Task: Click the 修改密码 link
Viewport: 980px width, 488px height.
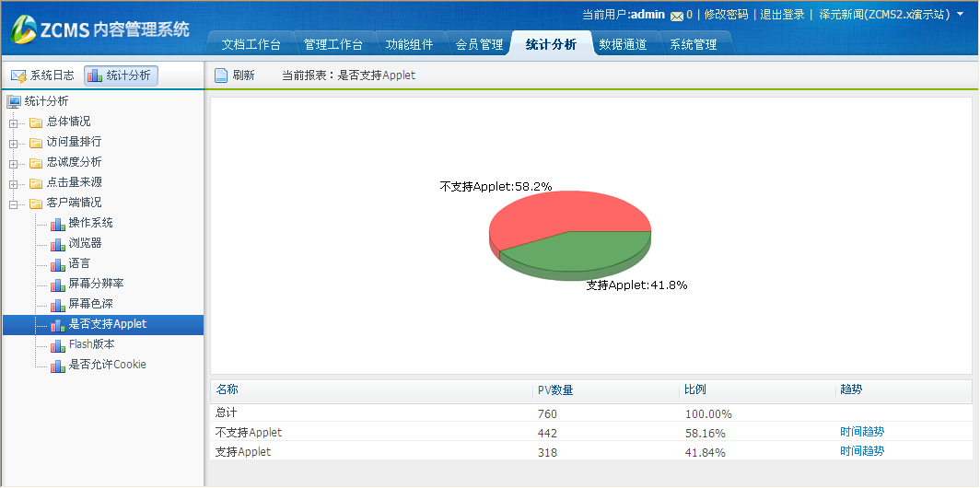Action: [726, 15]
